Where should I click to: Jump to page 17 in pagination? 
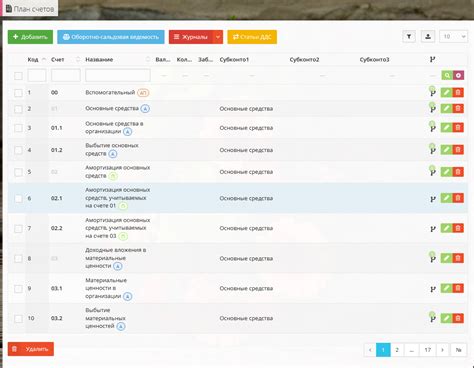click(428, 350)
